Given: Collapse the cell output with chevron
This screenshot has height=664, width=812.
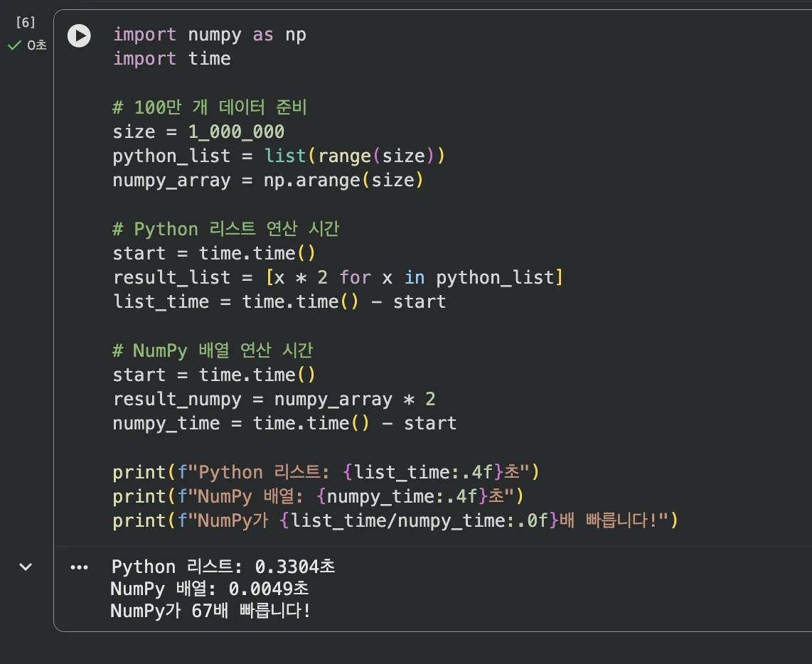Looking at the screenshot, I should (26, 567).
